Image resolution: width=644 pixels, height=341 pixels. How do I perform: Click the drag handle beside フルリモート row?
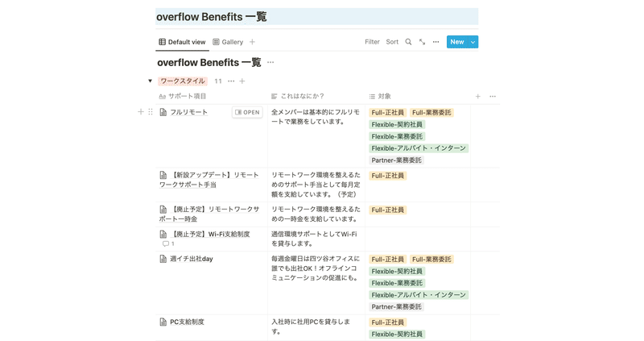coord(151,112)
